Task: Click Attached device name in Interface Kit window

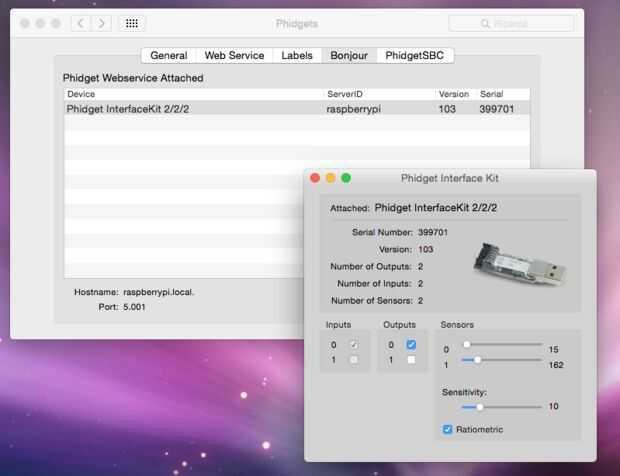Action: [x=435, y=208]
